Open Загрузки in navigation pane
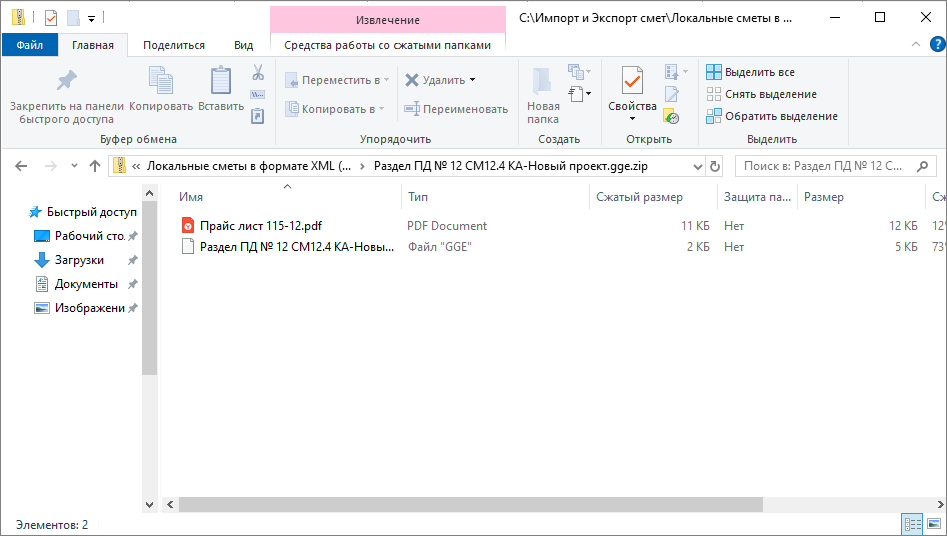The image size is (947, 536). click(x=86, y=260)
